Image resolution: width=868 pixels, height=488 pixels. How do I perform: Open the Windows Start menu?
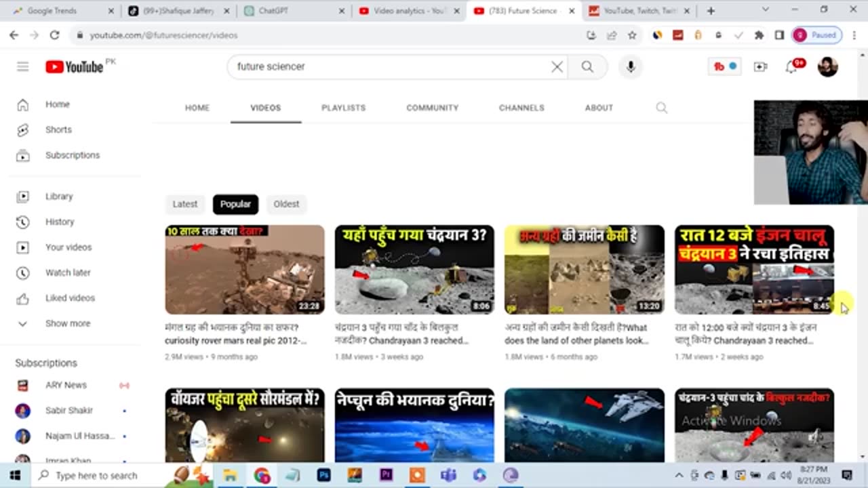(x=14, y=475)
